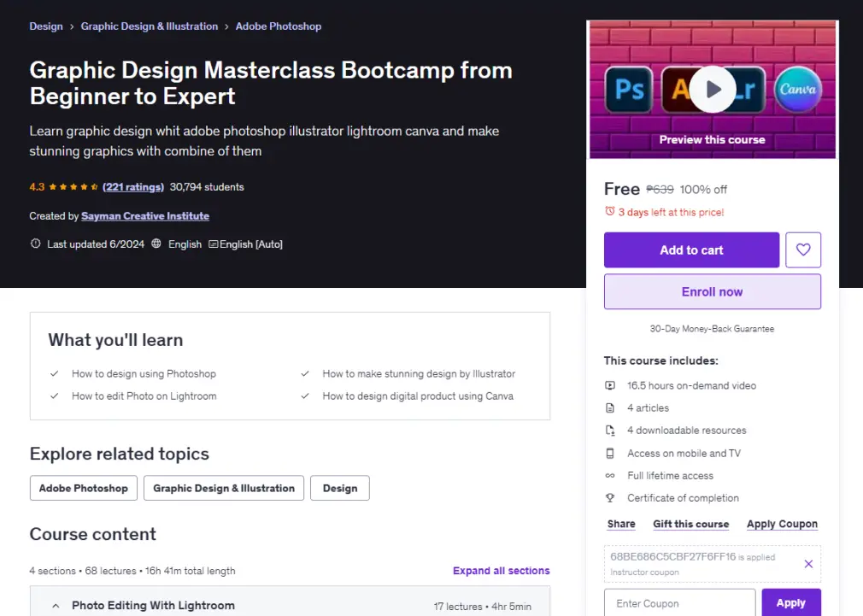Image resolution: width=863 pixels, height=616 pixels.
Task: Click the 221 ratings link
Action: click(x=133, y=187)
